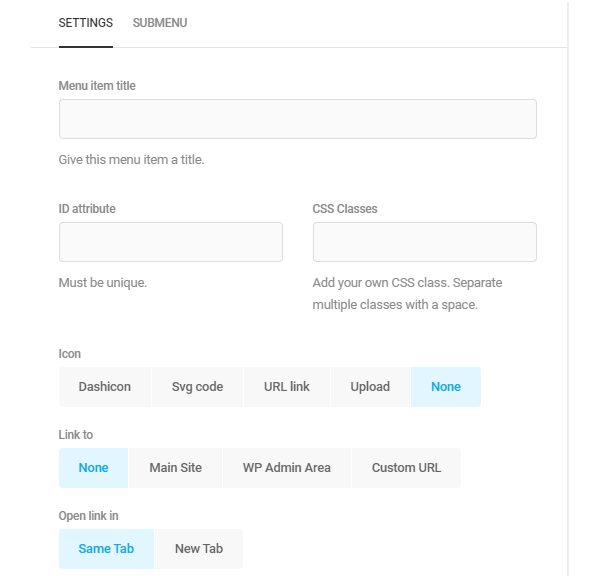Select Dashicon as the icon type

click(105, 387)
